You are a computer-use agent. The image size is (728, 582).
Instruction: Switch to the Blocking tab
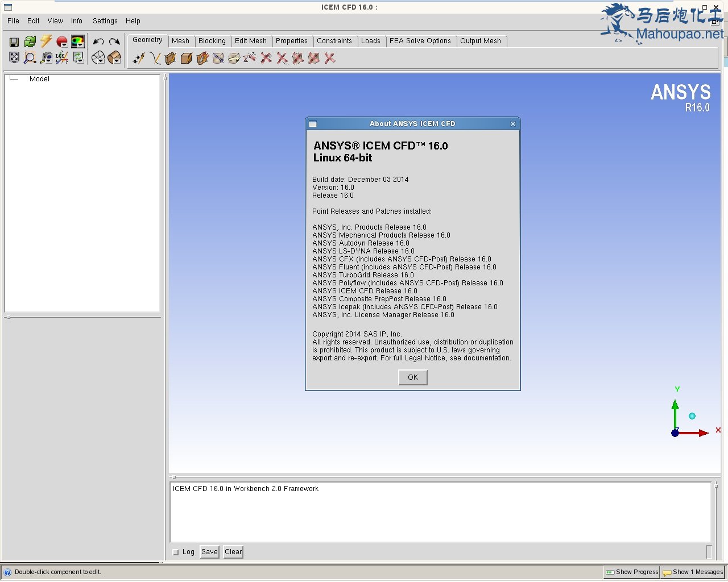[x=212, y=41]
